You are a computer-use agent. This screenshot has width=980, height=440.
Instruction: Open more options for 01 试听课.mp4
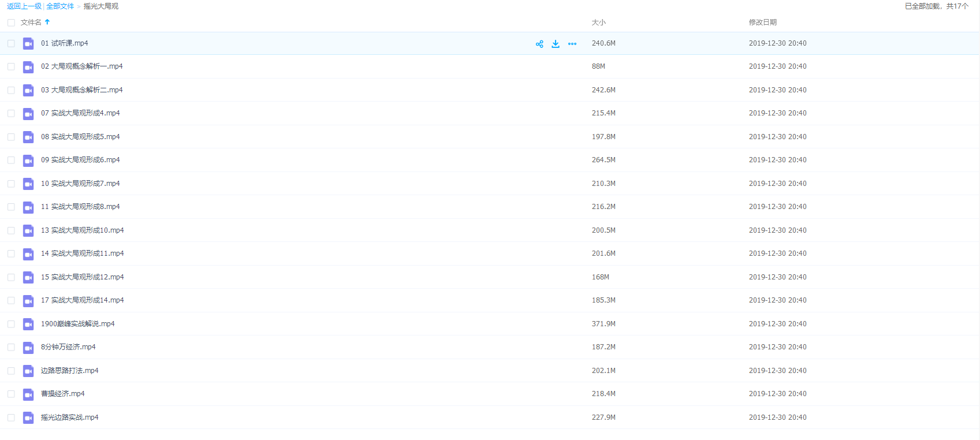click(572, 44)
